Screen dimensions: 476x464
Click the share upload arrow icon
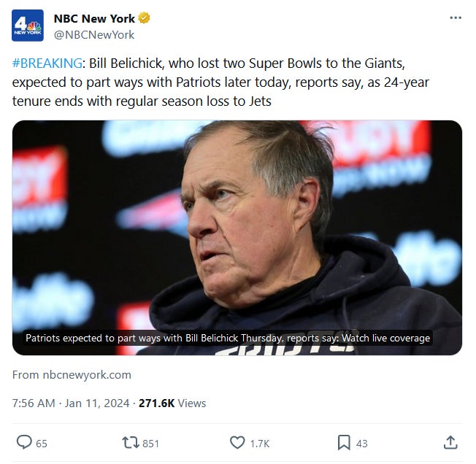[450, 442]
